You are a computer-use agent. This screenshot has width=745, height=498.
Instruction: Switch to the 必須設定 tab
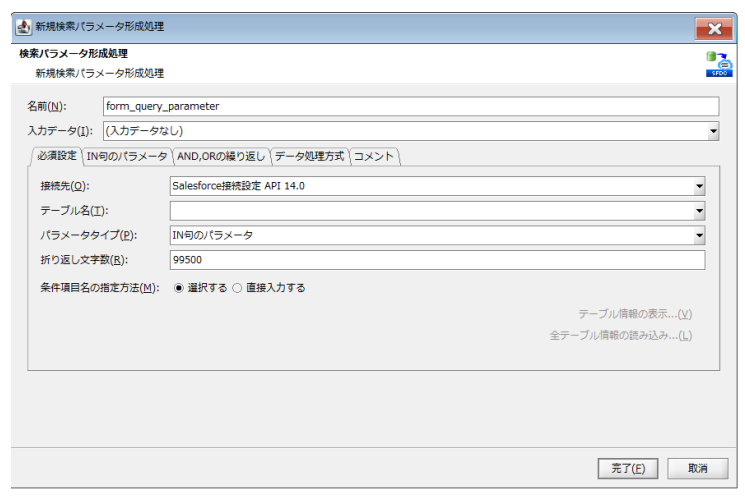click(x=56, y=156)
